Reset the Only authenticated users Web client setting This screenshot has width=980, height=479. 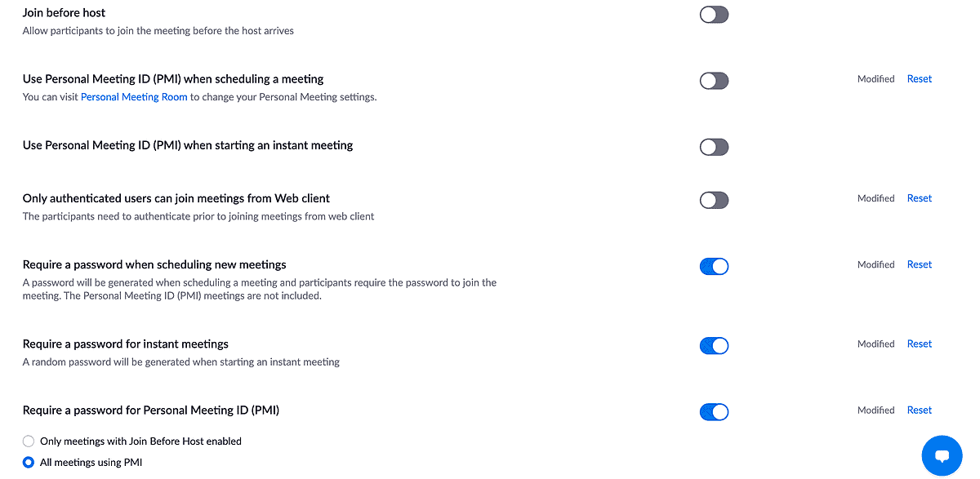tap(920, 198)
